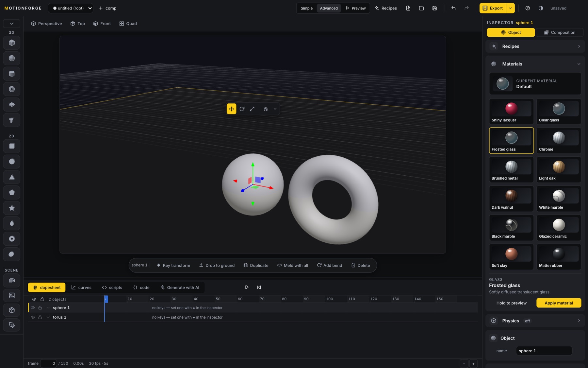The width and height of the screenshot is (588, 368).
Task: Add a 2D pentagon shape
Action: 12,192
